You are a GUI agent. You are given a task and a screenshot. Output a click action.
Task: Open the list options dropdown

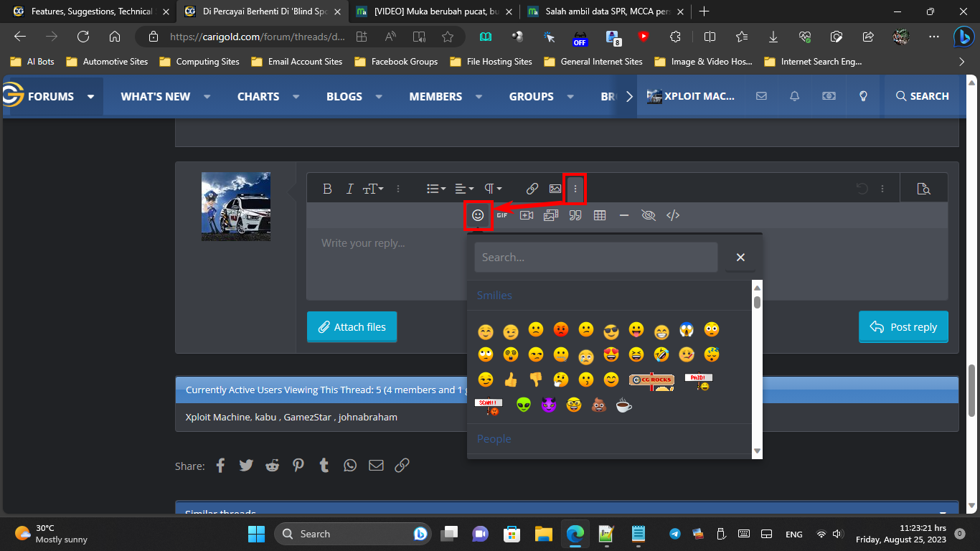coord(436,189)
